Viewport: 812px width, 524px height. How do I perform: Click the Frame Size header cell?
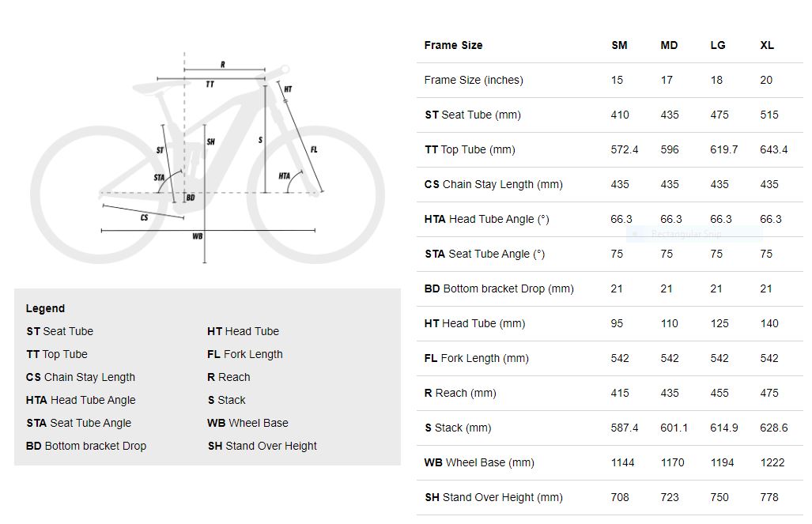[x=453, y=46]
